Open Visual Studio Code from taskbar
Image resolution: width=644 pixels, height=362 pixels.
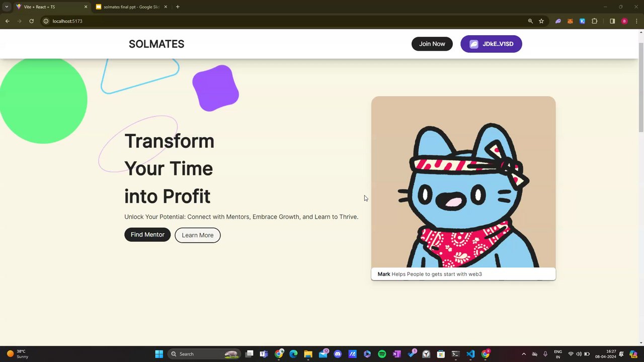coord(470,354)
